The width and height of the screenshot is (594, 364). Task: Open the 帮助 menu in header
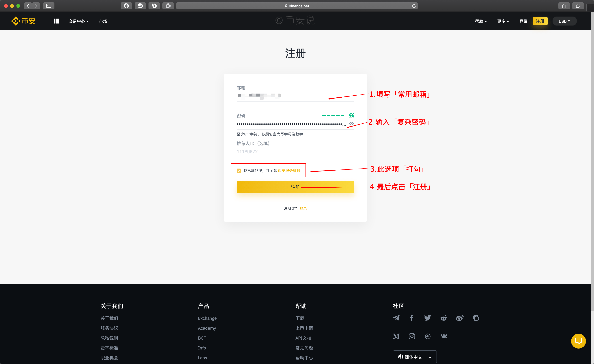(x=481, y=21)
